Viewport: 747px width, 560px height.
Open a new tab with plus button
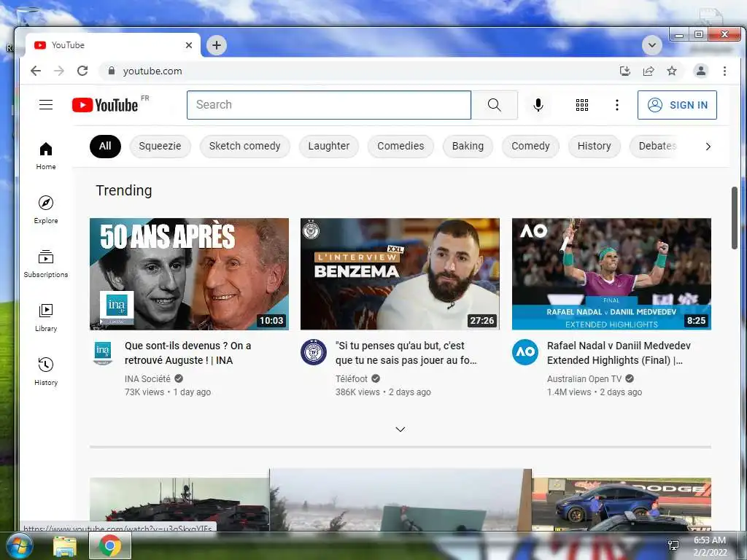click(217, 45)
